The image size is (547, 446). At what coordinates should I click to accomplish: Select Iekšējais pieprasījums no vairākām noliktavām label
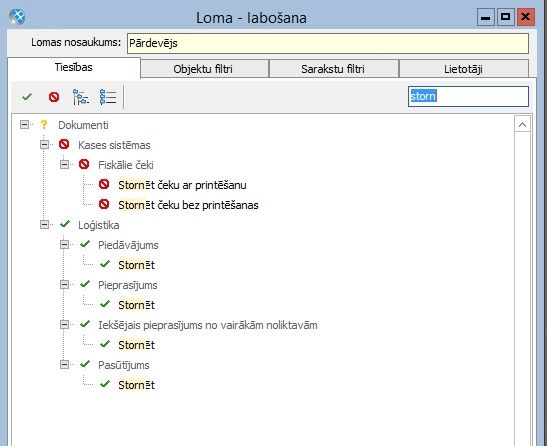coord(208,325)
